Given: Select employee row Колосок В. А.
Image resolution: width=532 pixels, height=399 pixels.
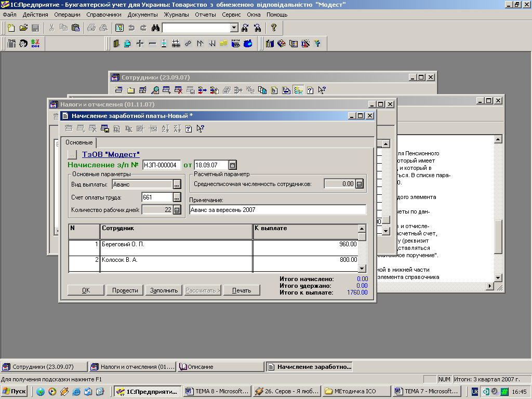Looking at the screenshot, I should tap(212, 263).
